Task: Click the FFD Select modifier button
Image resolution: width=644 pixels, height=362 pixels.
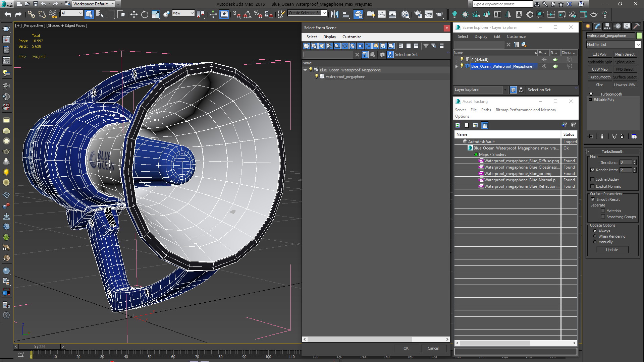Action: (x=625, y=69)
